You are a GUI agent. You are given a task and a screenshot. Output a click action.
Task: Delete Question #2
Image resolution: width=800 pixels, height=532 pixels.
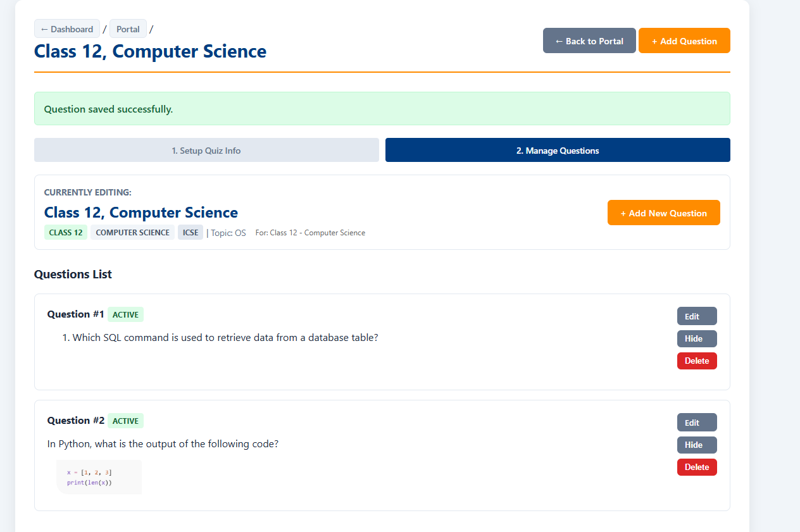697,467
